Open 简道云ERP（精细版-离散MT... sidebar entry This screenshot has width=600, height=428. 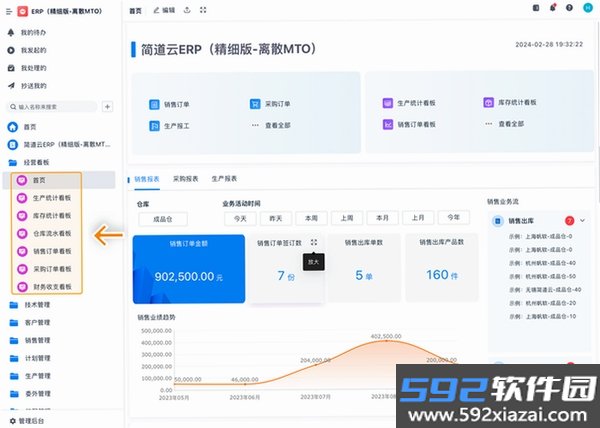[59, 145]
